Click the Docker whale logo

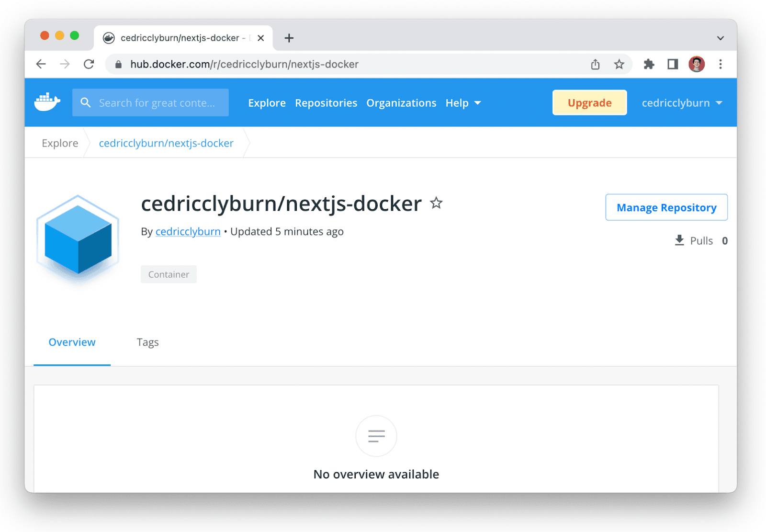click(47, 102)
